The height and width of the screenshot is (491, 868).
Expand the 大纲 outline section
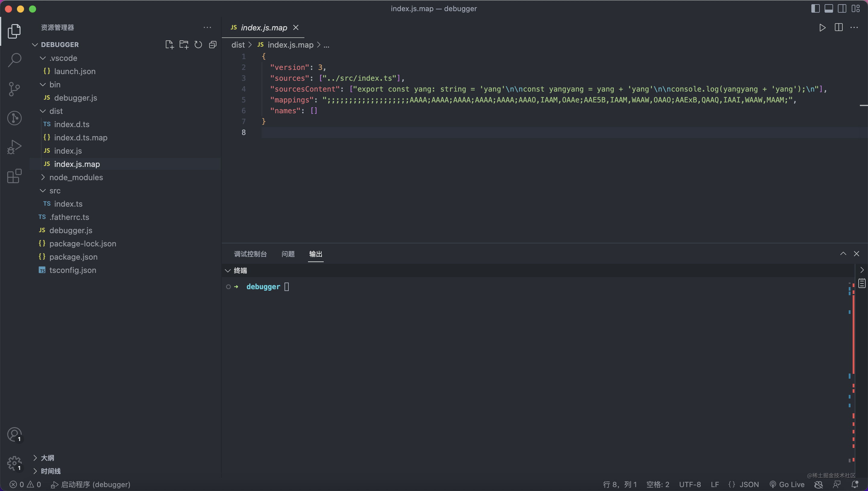47,458
